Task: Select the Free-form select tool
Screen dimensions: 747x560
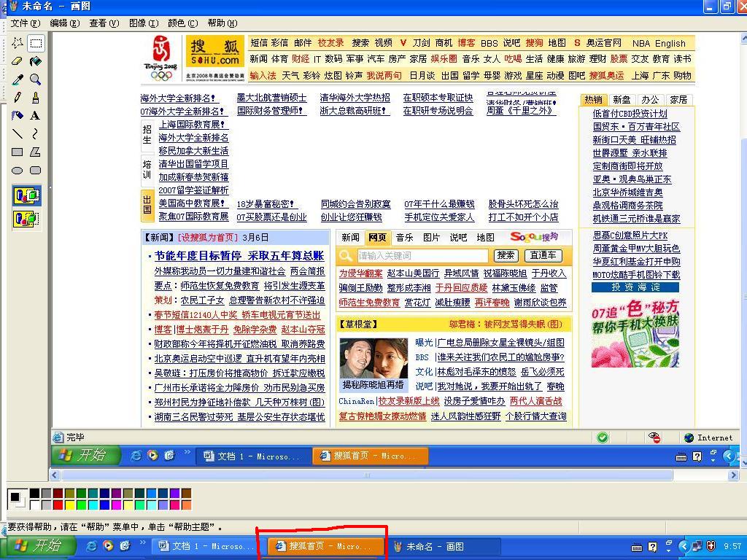Action: coord(18,43)
